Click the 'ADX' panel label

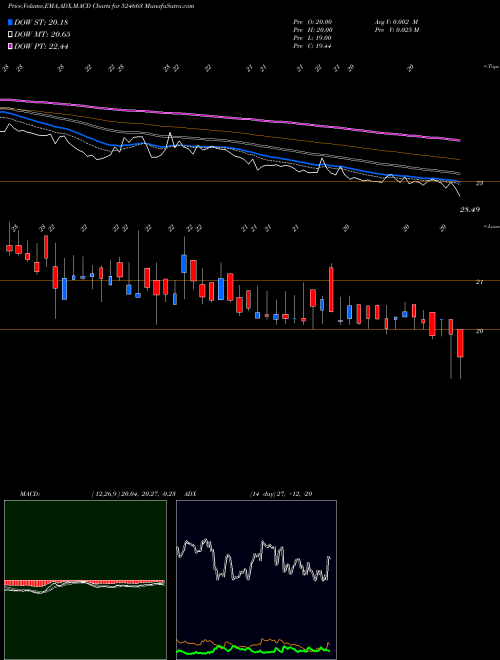(189, 494)
